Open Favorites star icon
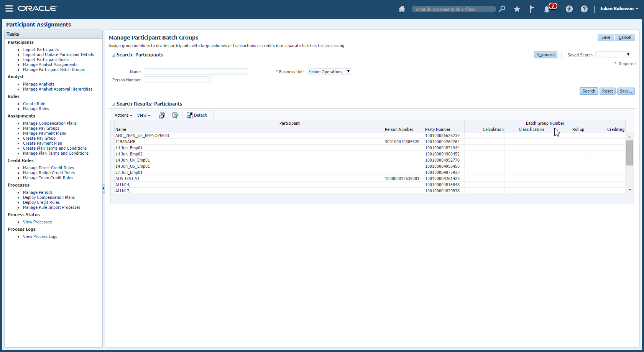This screenshot has width=644, height=352. (517, 9)
